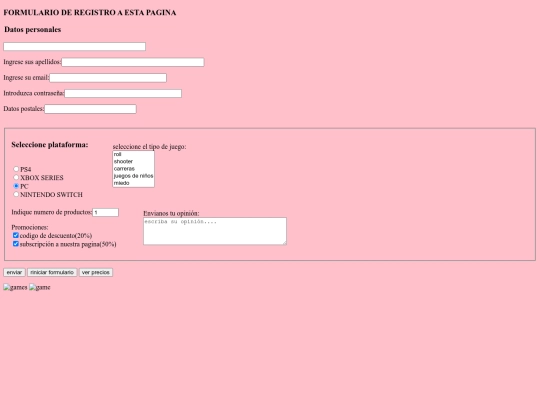Click the contraseña password field
This screenshot has width=540, height=405.
coord(123,93)
